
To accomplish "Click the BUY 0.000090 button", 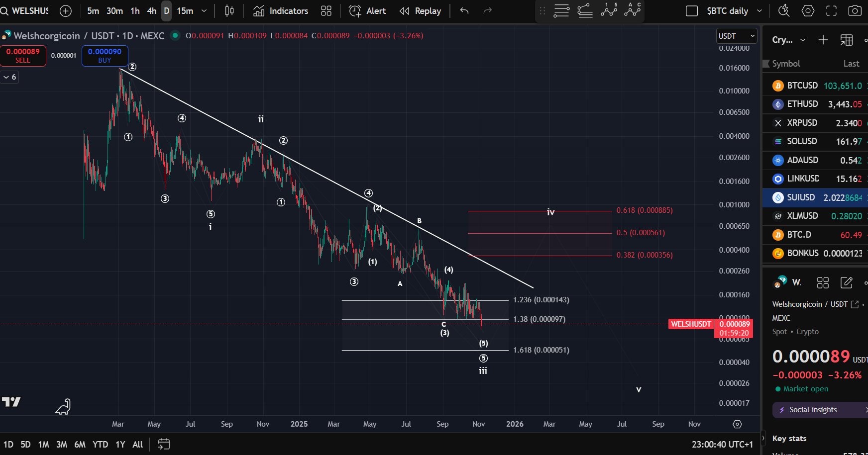I will tap(105, 56).
